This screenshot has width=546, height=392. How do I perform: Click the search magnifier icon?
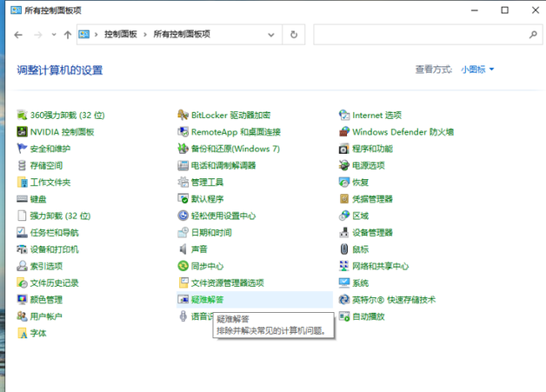tap(533, 35)
